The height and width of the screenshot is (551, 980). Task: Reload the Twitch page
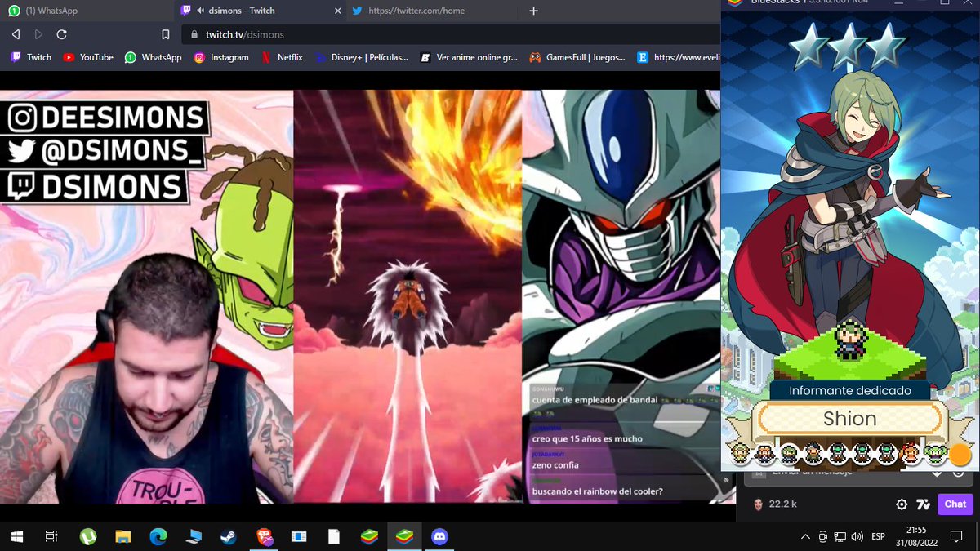point(61,34)
